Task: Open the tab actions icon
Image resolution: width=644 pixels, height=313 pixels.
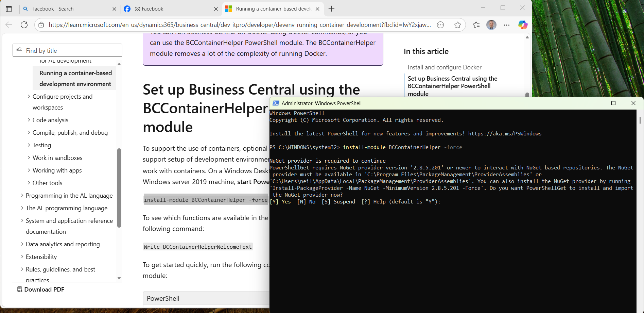Action: coord(9,9)
